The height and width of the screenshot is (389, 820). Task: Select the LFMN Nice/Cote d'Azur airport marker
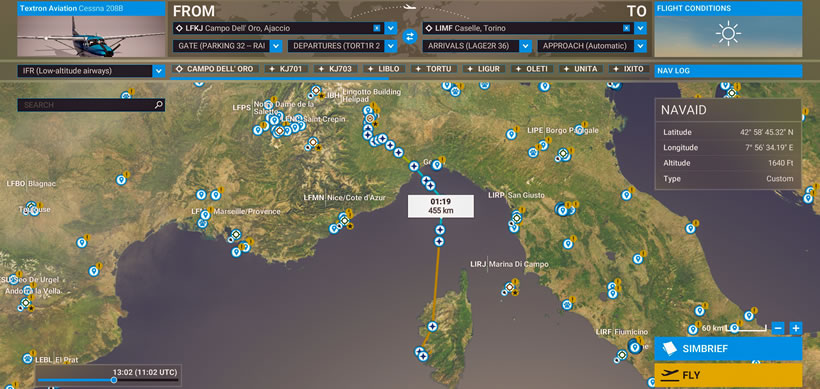pos(344,221)
